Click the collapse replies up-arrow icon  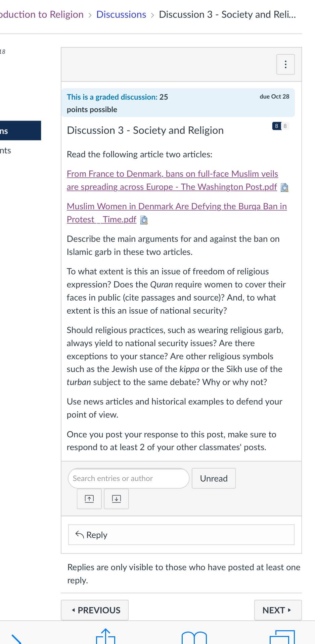click(x=89, y=499)
